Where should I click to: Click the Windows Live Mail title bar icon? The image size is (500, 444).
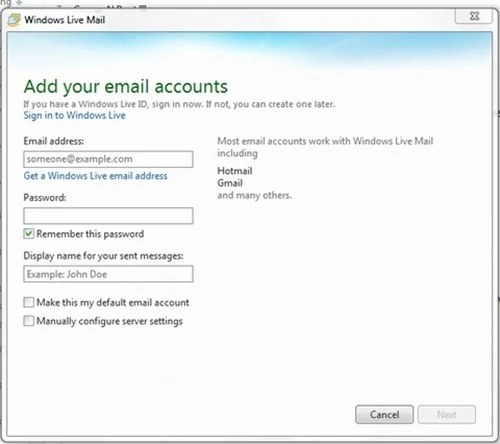pyautogui.click(x=14, y=20)
